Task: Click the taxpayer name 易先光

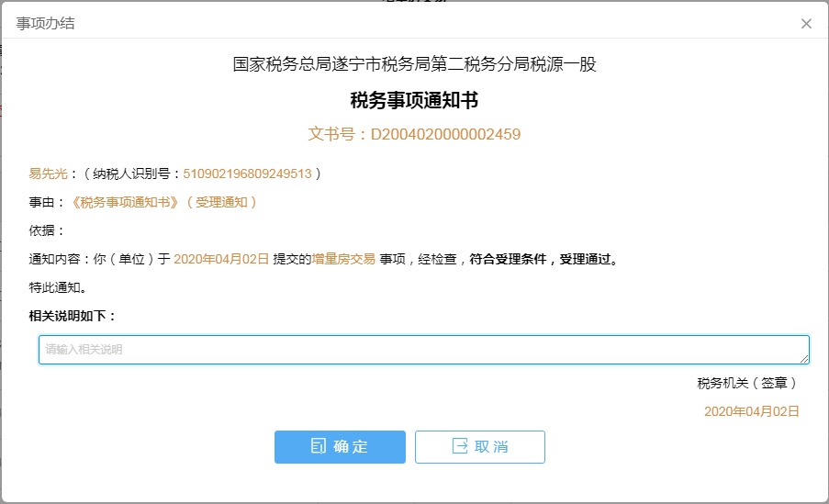Action: click(48, 174)
